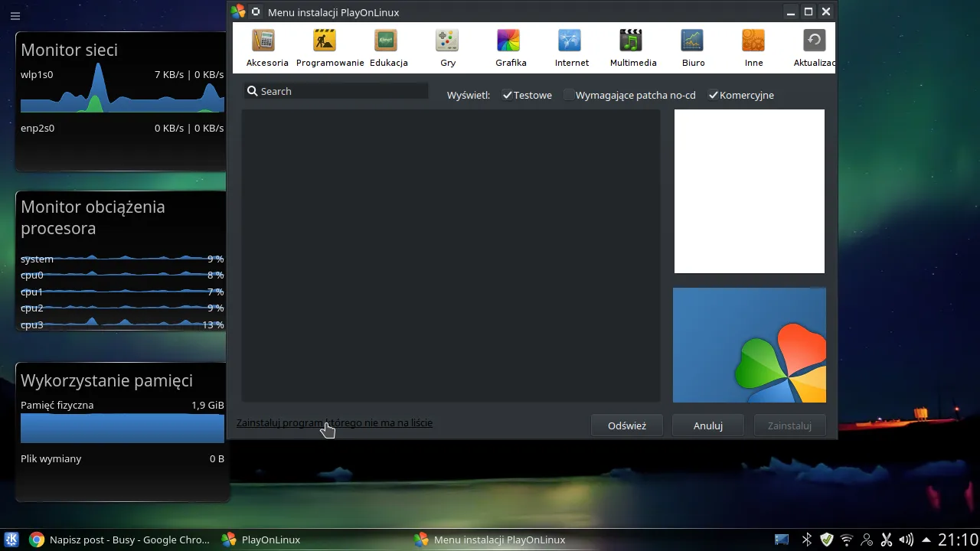The image size is (980, 551).
Task: Open Wi-Fi network tray icon
Action: (x=847, y=540)
